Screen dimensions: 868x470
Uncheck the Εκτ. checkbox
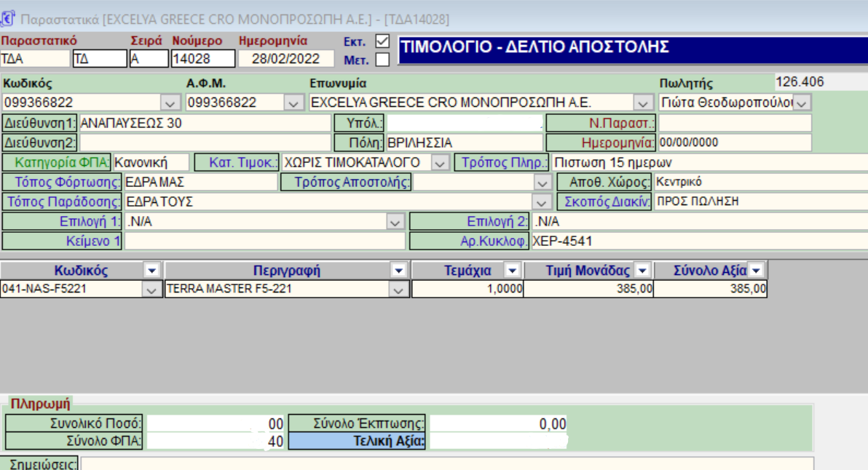point(382,41)
